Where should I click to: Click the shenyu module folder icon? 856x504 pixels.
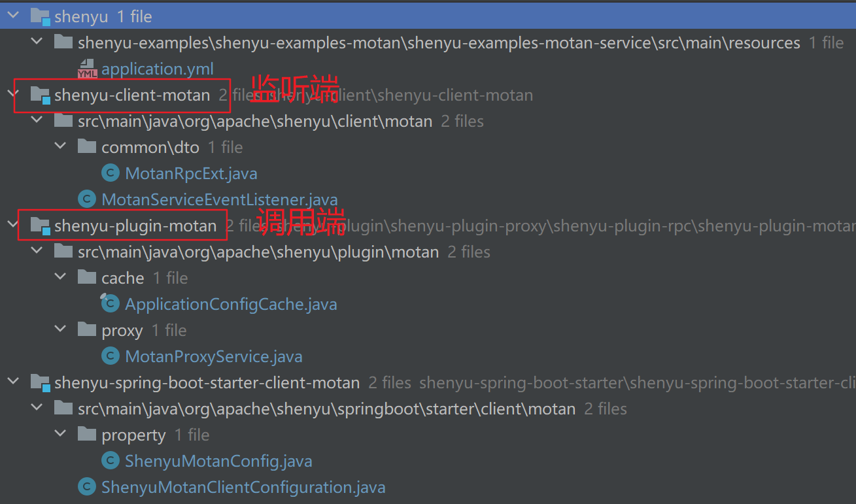(40, 17)
